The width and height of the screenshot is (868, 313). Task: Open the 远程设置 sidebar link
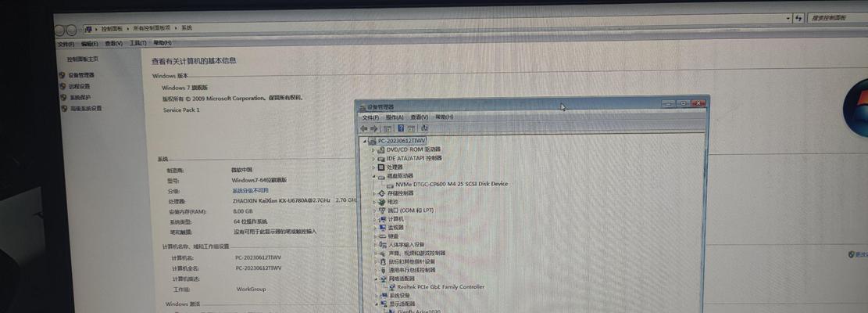80,86
